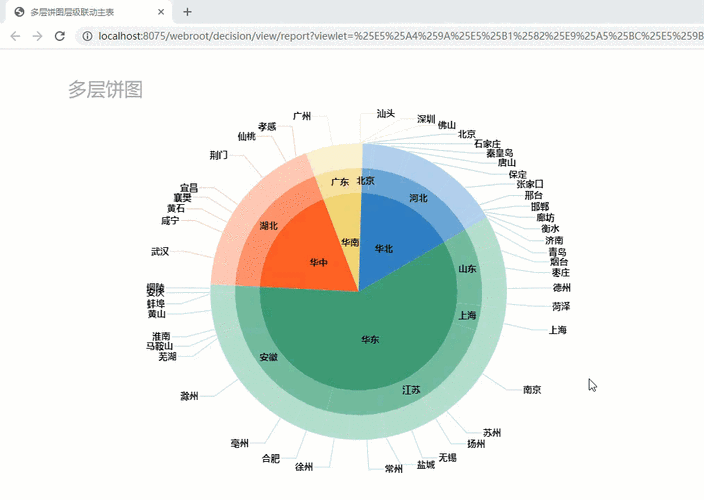Click the 石家庄 city label
The height and width of the screenshot is (500, 704).
tap(488, 144)
